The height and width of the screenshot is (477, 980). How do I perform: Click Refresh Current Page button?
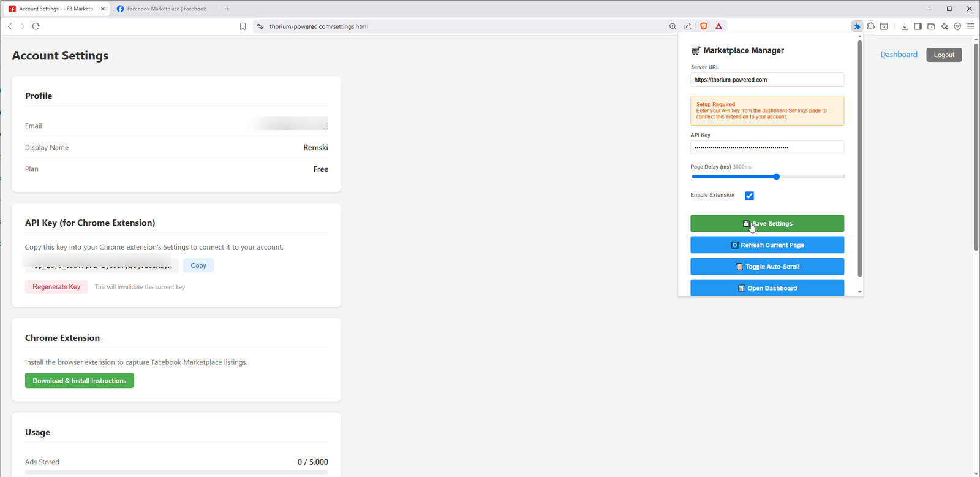[767, 245]
